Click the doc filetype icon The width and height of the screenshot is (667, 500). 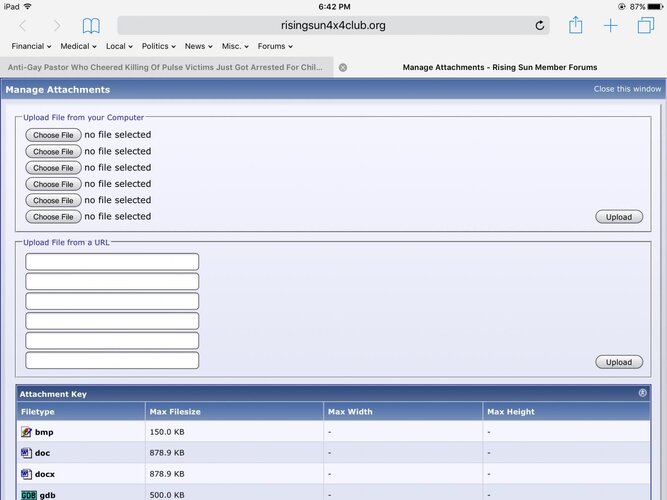26,453
